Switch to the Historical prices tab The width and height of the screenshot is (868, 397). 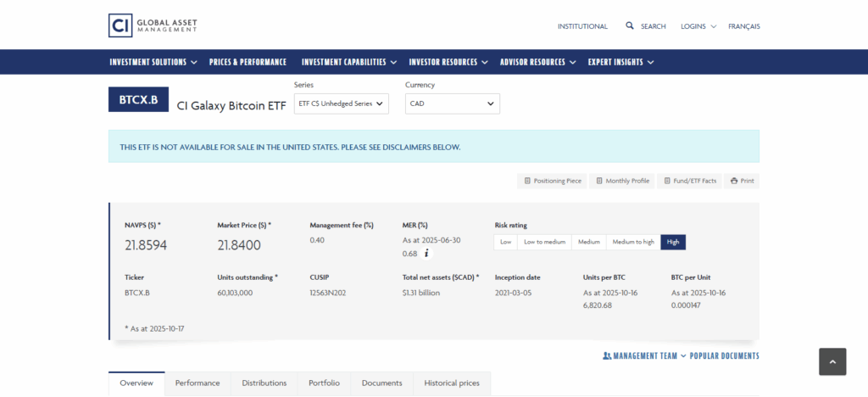(452, 383)
